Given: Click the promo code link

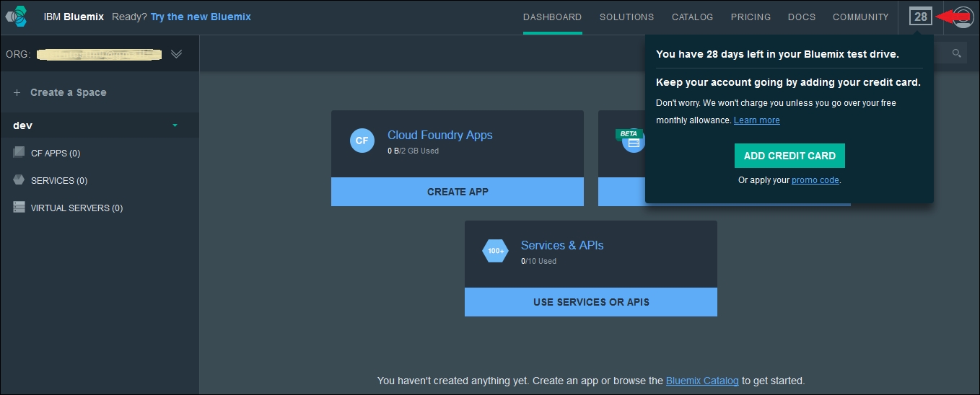Looking at the screenshot, I should (x=815, y=180).
